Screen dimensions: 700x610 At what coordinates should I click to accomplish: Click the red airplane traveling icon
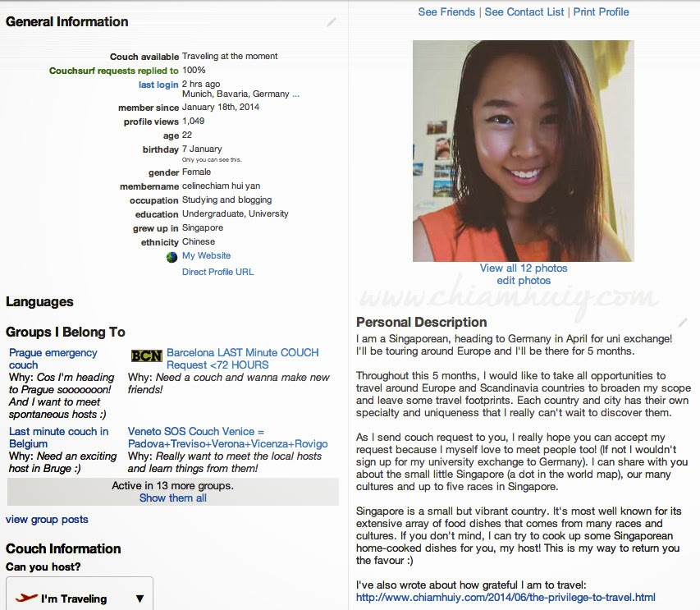26,598
